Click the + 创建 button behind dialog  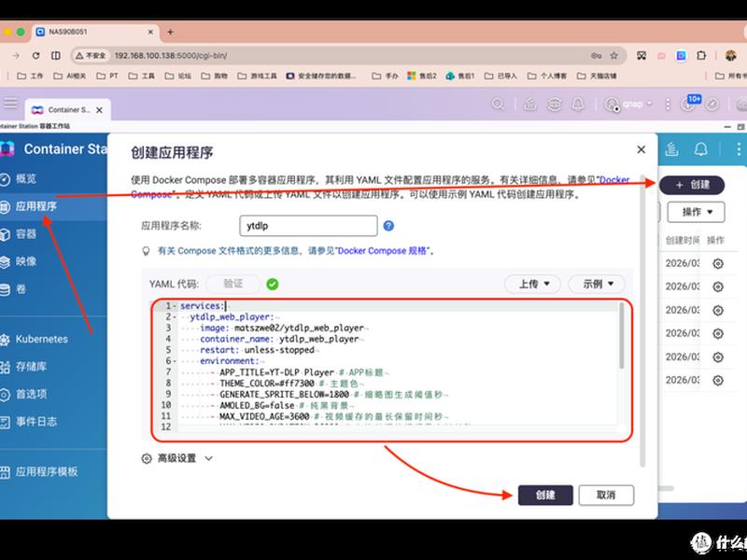692,185
